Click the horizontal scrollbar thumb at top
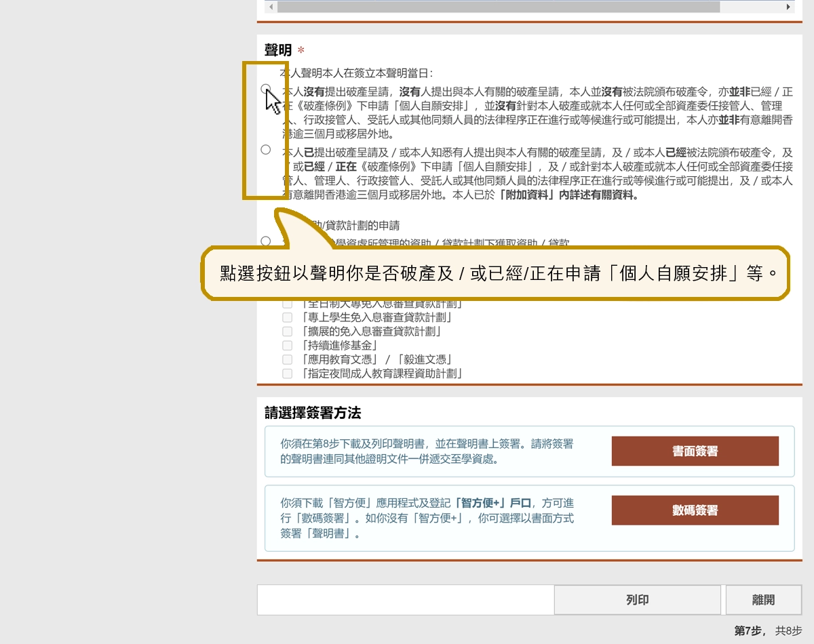814x644 pixels. [498, 7]
